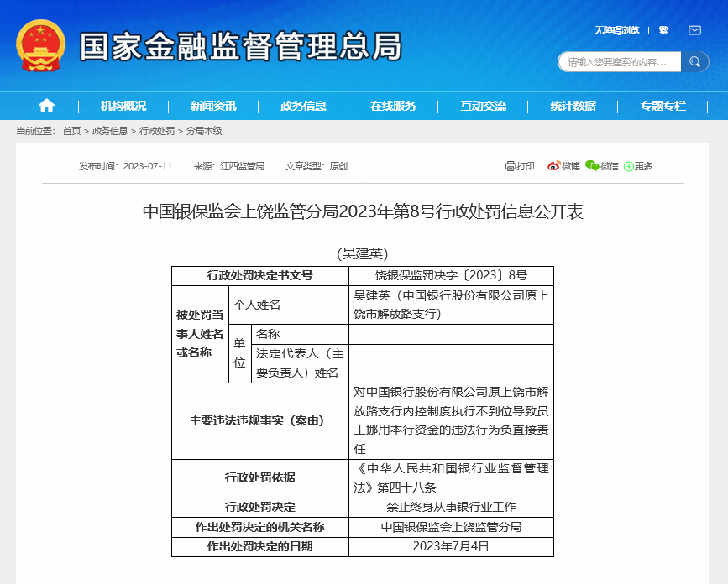Click the 行政处罚依据 cell
The width and height of the screenshot is (728, 584).
(x=260, y=478)
